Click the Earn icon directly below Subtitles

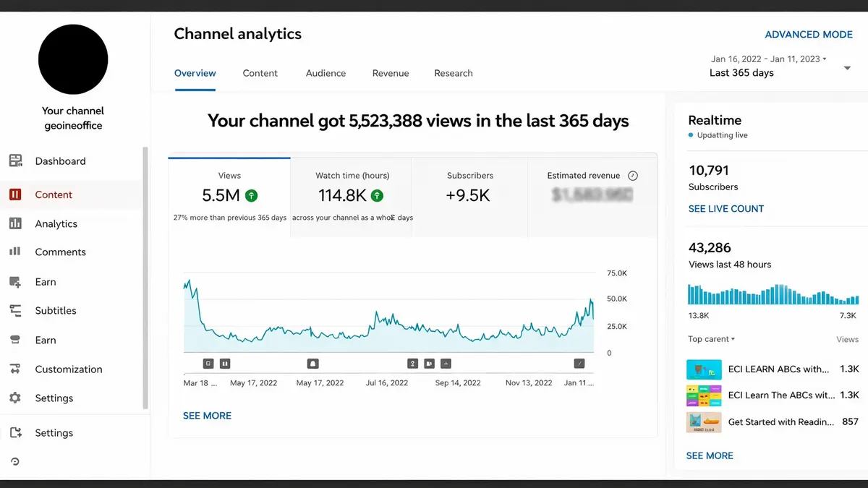click(15, 340)
